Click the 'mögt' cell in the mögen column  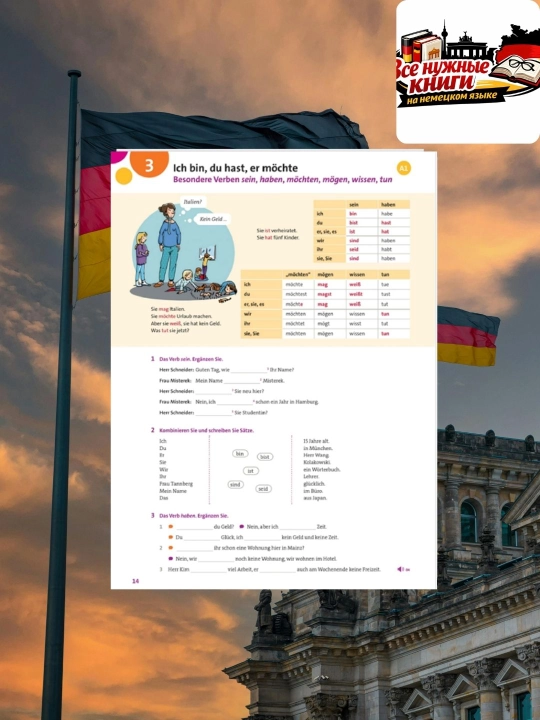tap(330, 324)
